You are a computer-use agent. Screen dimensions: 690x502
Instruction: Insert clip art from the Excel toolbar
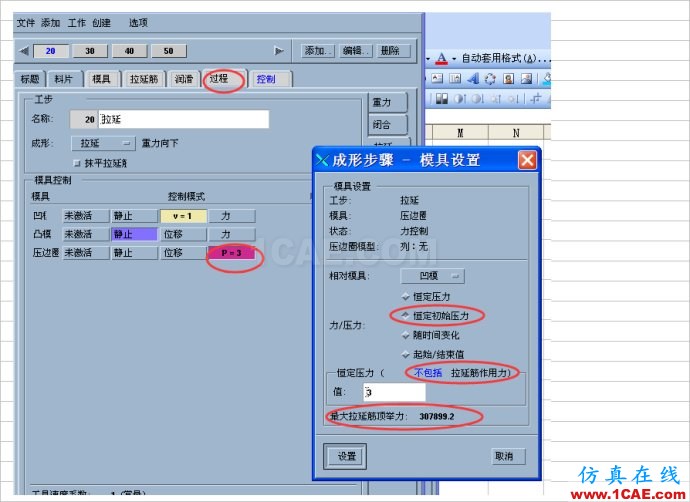coord(508,79)
